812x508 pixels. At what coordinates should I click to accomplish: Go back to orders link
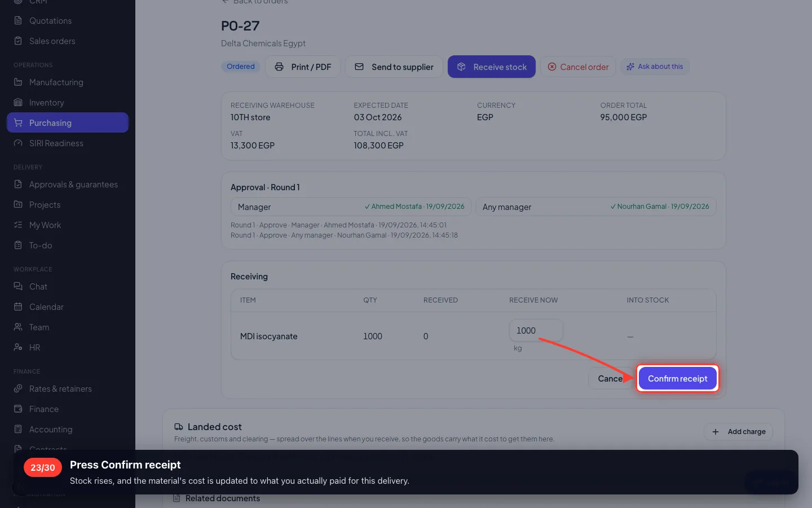tap(255, 2)
